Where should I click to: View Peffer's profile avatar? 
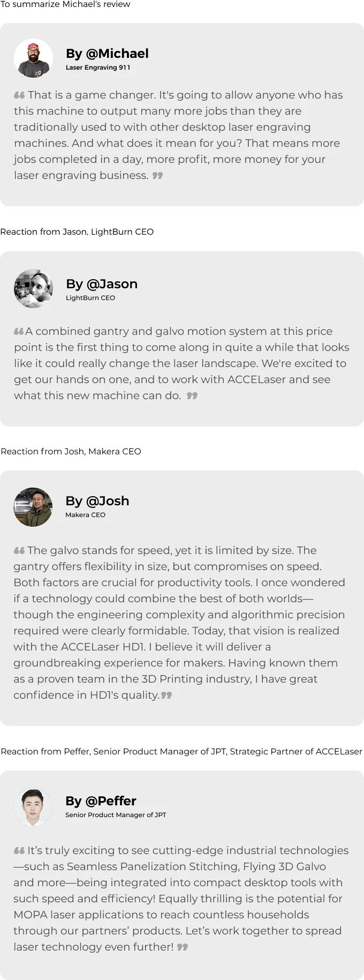coord(33,807)
